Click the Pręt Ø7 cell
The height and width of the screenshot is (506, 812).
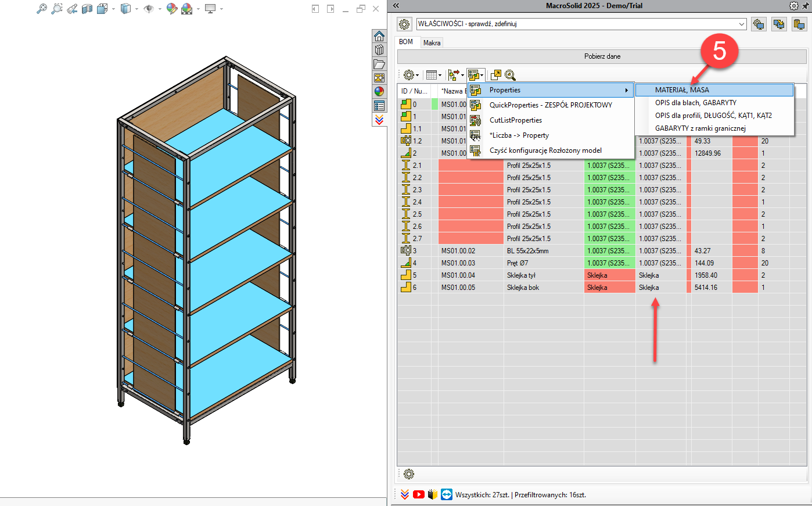pyautogui.click(x=544, y=263)
